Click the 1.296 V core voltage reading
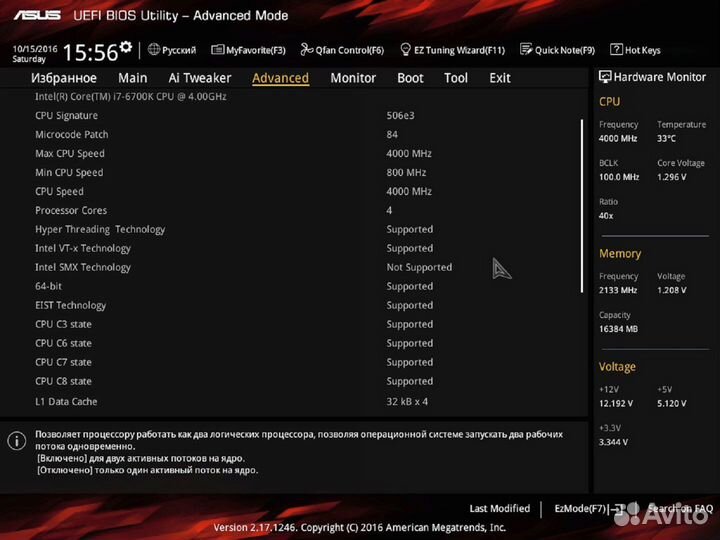Viewport: 720px width, 540px height. (672, 177)
